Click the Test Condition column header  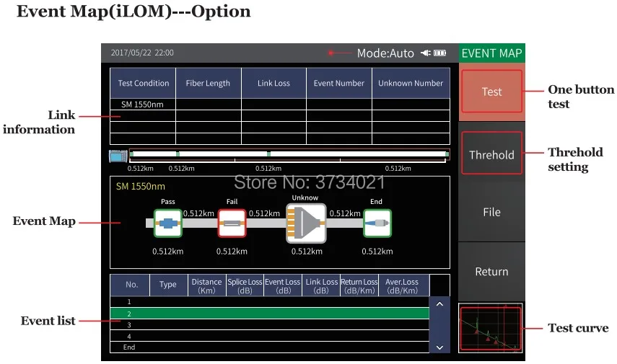143,83
